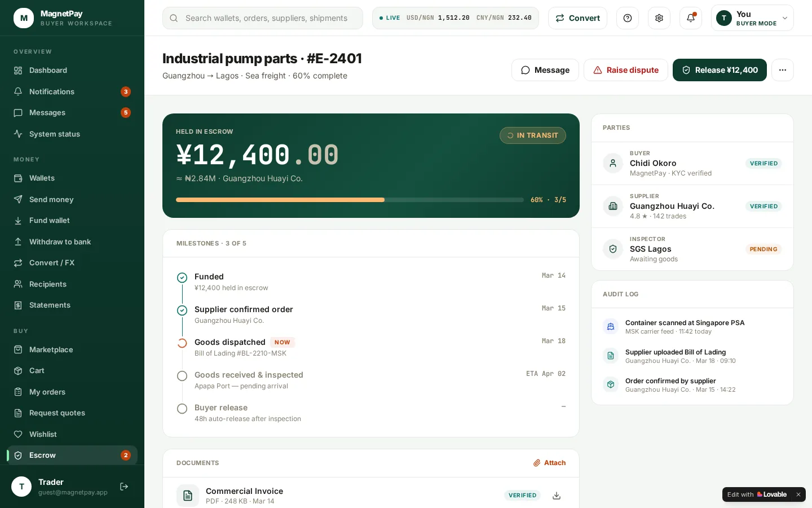Click the VERIFIED badge for Chidi Okoro
The image size is (812, 508).
[764, 163]
